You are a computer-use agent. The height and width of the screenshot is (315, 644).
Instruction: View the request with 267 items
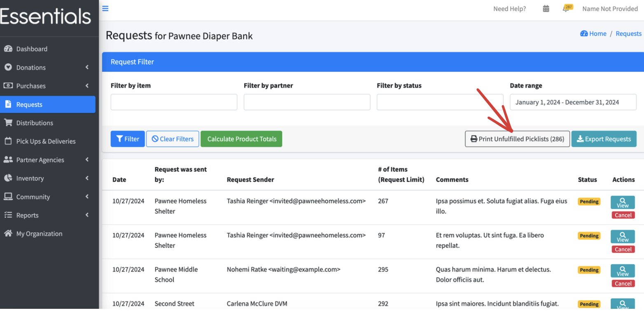[623, 202]
